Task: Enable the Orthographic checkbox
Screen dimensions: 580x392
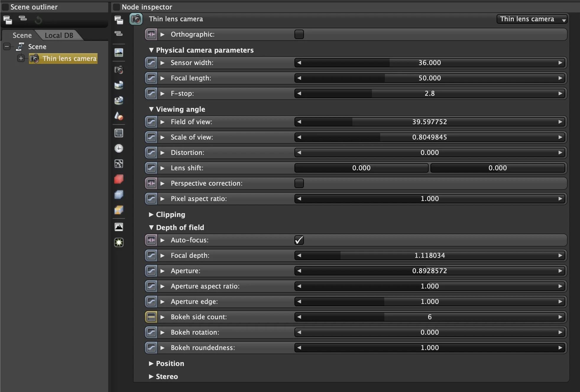Action: (x=299, y=34)
